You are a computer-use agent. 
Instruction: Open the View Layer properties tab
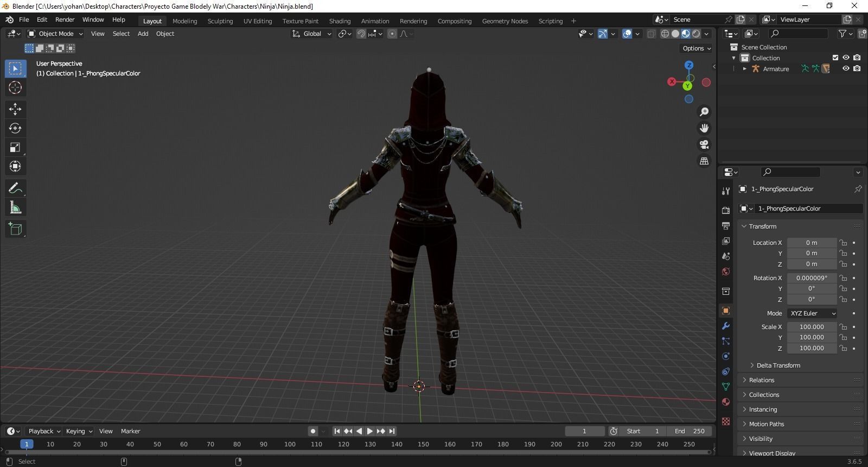[x=726, y=241]
